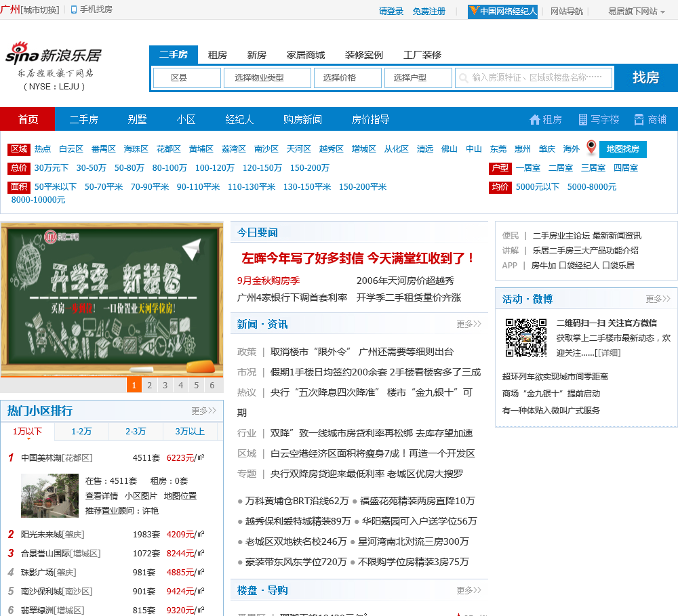This screenshot has height=616, width=678.
Task: Click the search magnifier icon
Action: pos(463,78)
